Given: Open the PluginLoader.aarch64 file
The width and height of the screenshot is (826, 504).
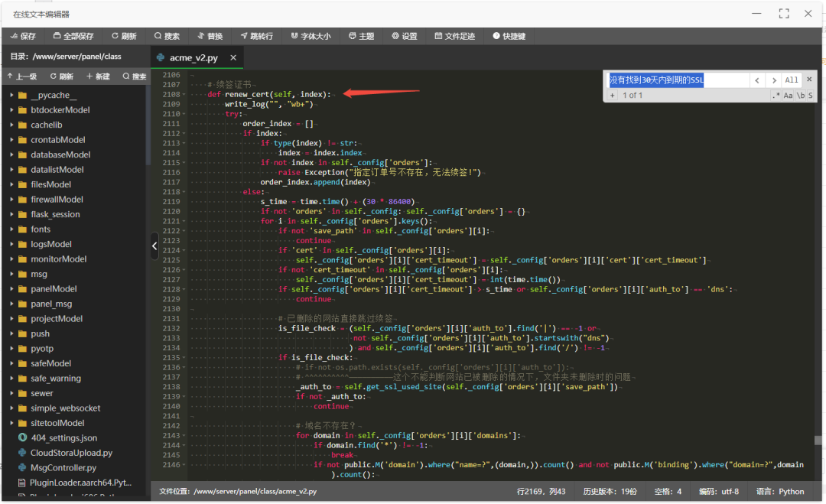Looking at the screenshot, I should 80,483.
